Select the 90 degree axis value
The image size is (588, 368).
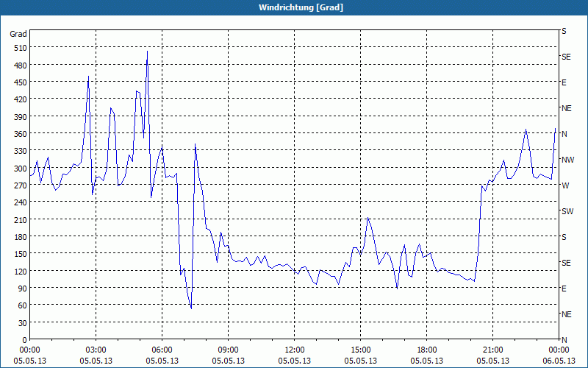click(x=22, y=289)
